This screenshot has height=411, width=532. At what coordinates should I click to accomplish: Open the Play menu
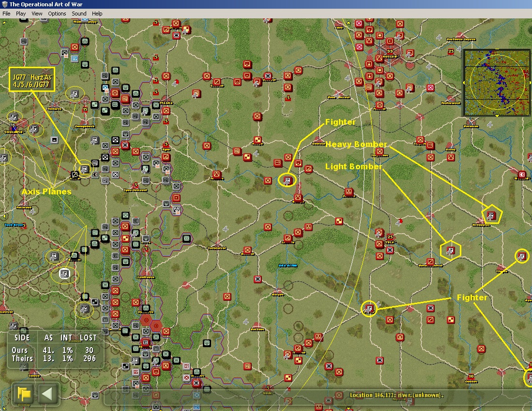point(21,14)
